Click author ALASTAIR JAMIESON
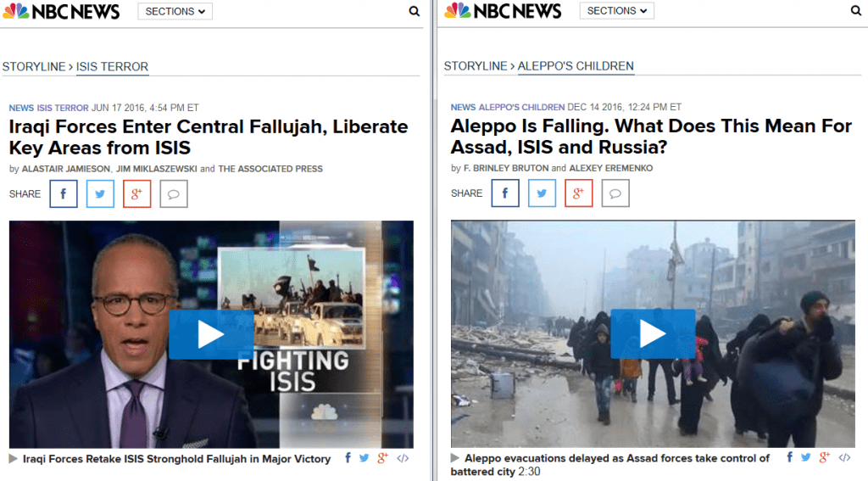This screenshot has width=868, height=481. click(x=66, y=169)
